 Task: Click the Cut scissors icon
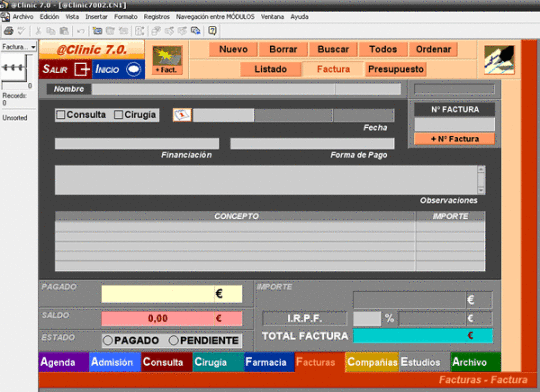[x=38, y=31]
